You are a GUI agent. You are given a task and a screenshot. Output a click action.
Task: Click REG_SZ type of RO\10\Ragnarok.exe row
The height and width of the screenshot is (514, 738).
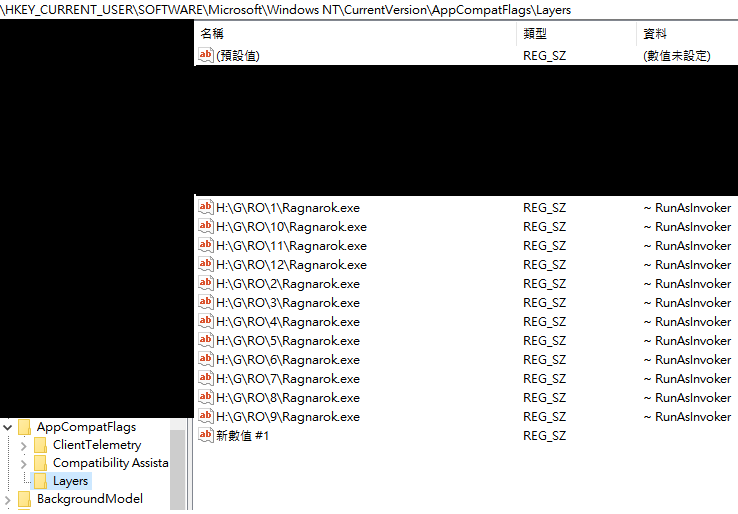click(x=545, y=227)
